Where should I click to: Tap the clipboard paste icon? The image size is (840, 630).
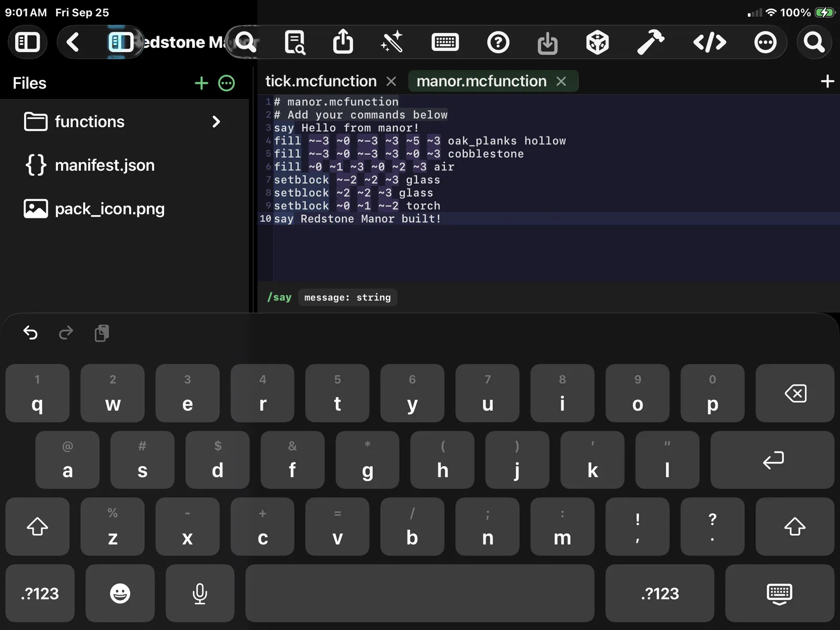(x=102, y=333)
